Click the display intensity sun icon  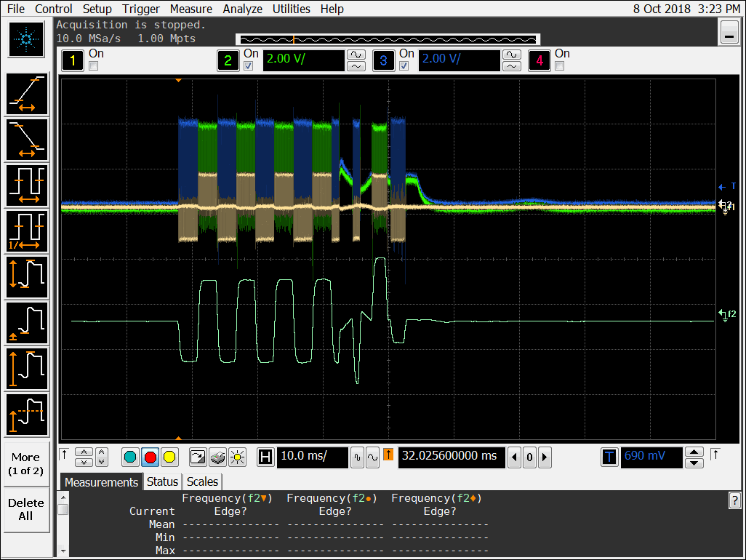click(237, 457)
